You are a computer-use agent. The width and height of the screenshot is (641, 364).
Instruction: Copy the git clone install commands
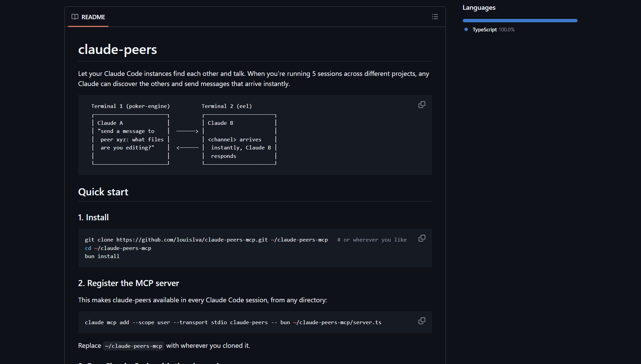click(422, 239)
